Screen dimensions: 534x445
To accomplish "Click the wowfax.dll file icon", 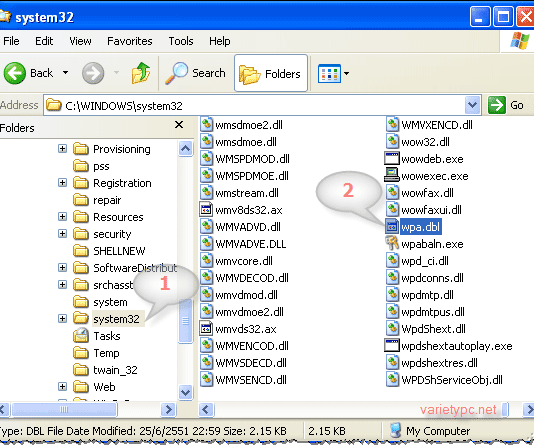I will tap(392, 193).
